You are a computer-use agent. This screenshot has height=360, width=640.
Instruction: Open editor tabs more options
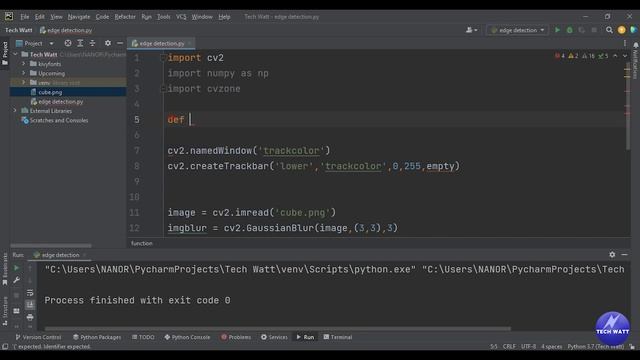(624, 43)
